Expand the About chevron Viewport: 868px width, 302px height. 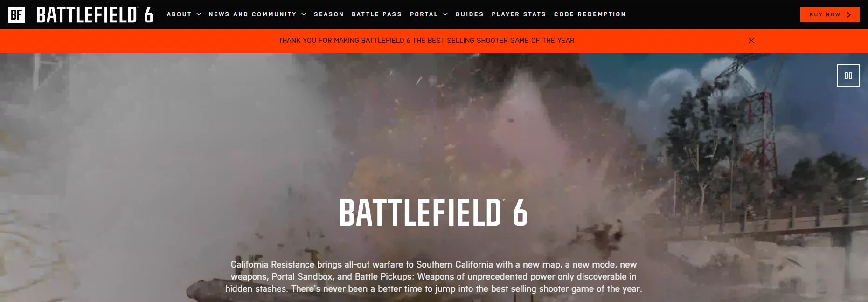pos(199,14)
